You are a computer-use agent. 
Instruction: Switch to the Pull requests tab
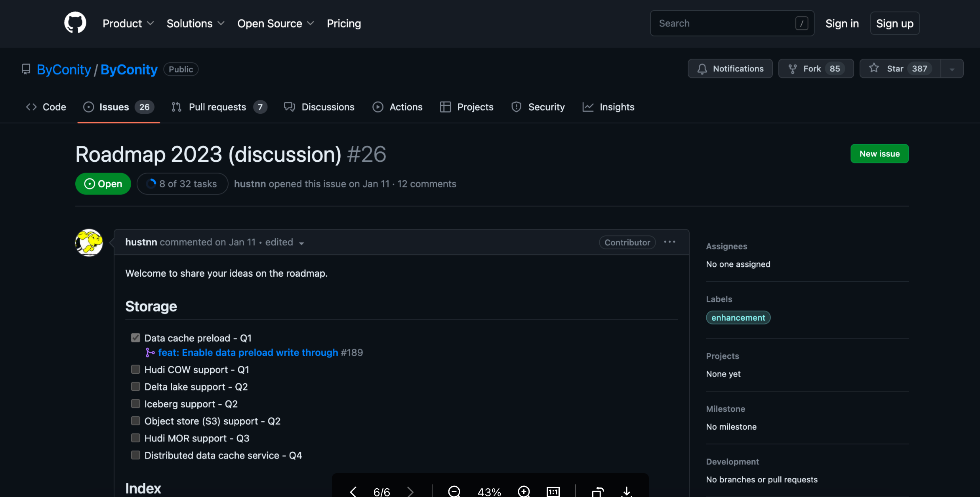coord(219,107)
